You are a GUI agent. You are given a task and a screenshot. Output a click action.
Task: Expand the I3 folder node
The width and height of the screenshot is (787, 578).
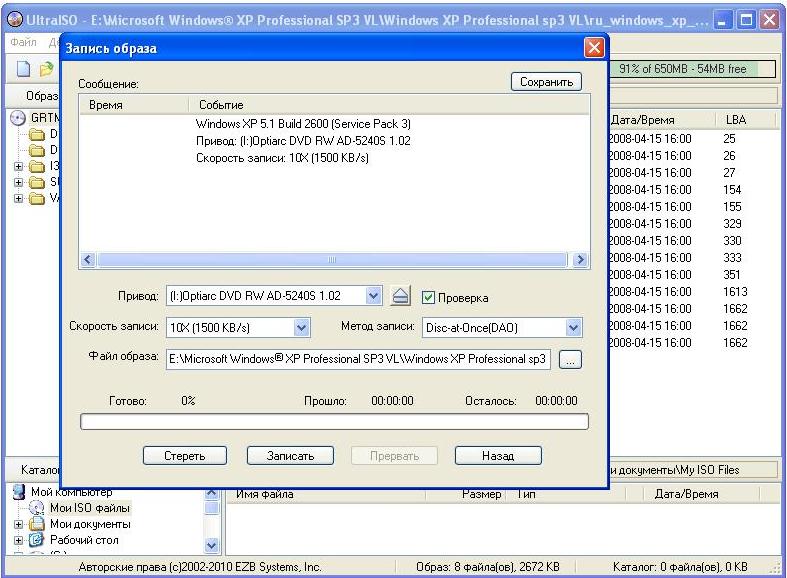point(19,166)
